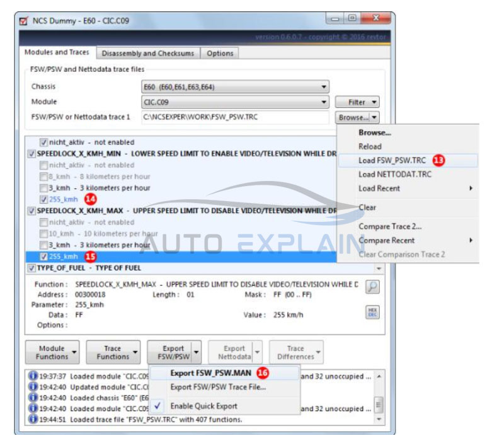
Task: Toggle the HEX/DEC display icon
Action: click(x=372, y=312)
